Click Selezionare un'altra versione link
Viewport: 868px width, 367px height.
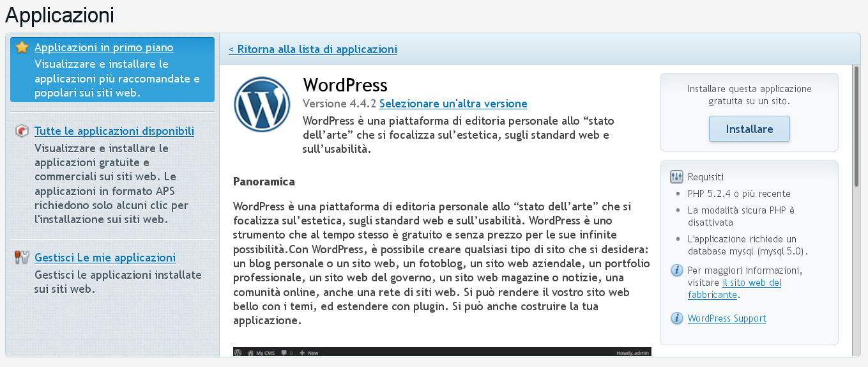tap(453, 104)
